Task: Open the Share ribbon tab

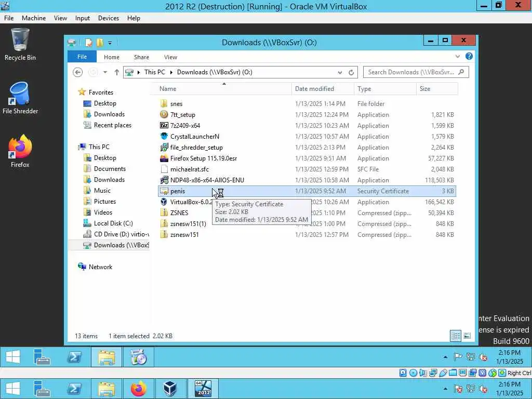Action: [x=141, y=57]
